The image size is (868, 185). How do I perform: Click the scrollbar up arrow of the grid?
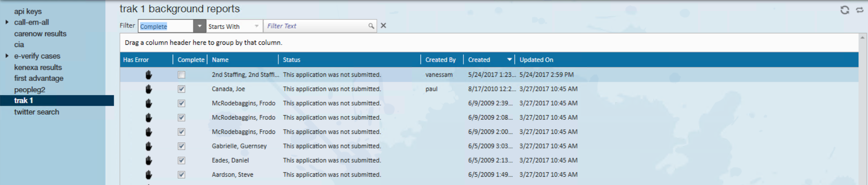[862, 37]
